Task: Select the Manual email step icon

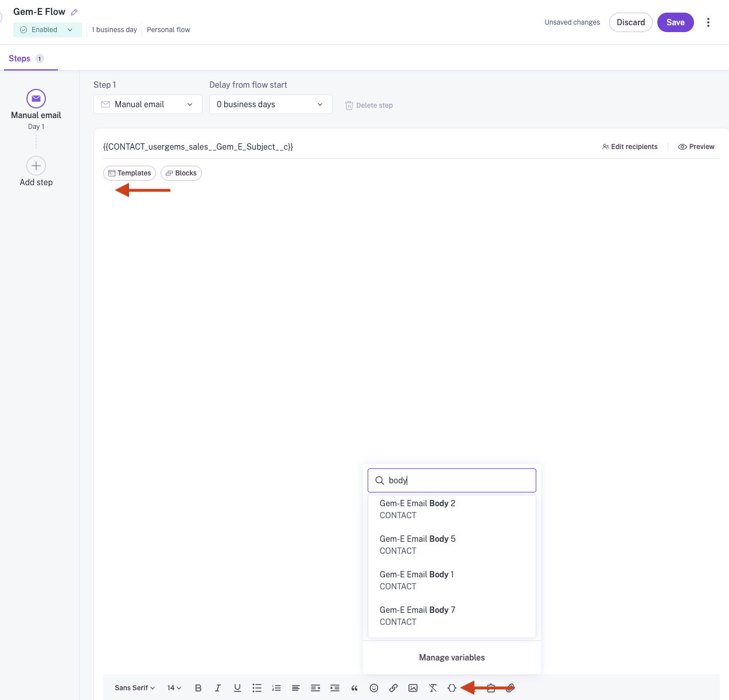Action: (x=36, y=98)
